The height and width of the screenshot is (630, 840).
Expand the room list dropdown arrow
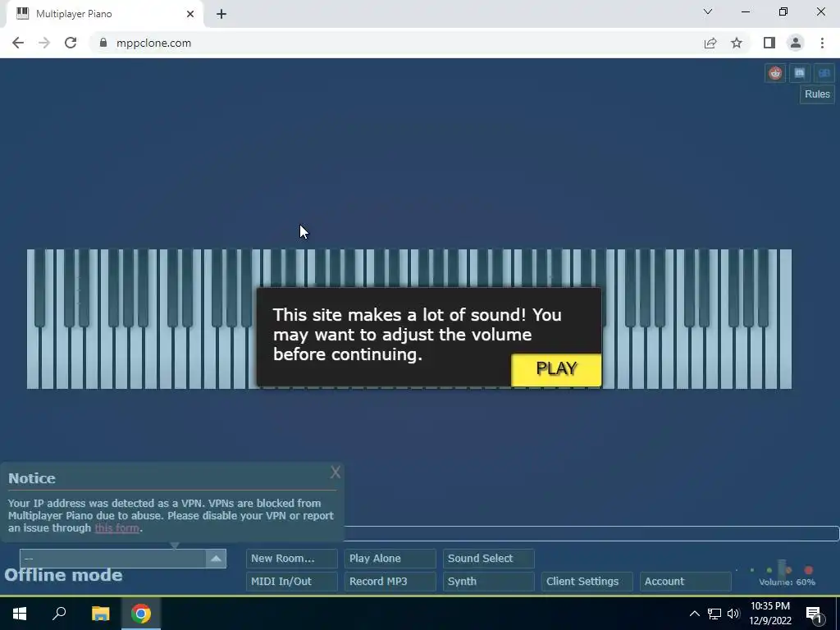pos(216,558)
